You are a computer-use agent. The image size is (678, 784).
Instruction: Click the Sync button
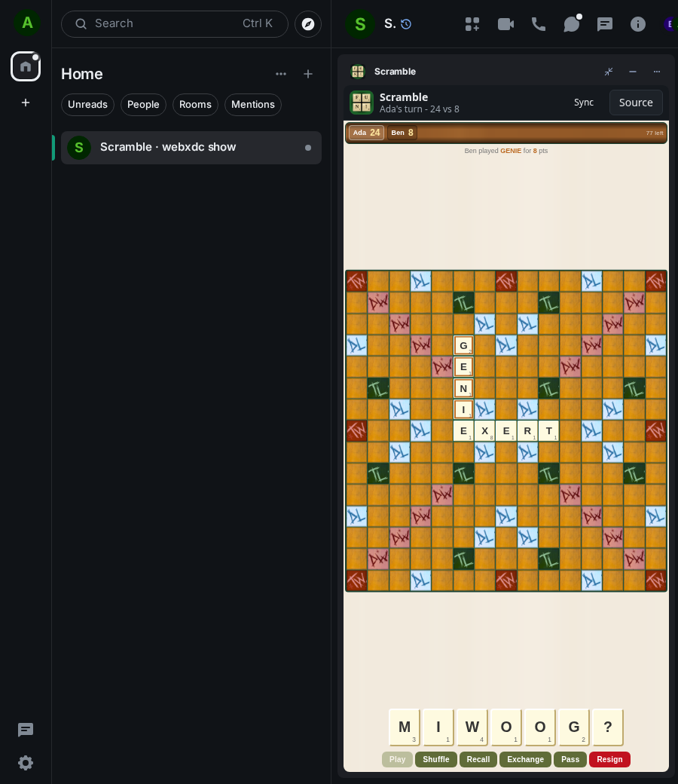click(584, 103)
